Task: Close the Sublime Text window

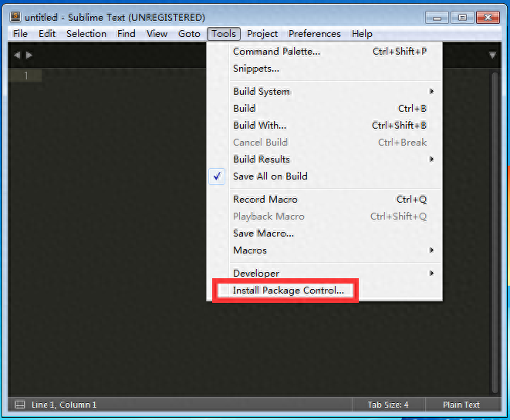Action: coord(488,18)
